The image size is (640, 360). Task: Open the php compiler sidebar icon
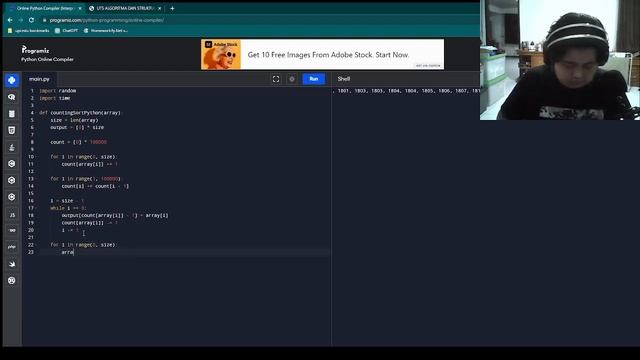tap(12, 247)
